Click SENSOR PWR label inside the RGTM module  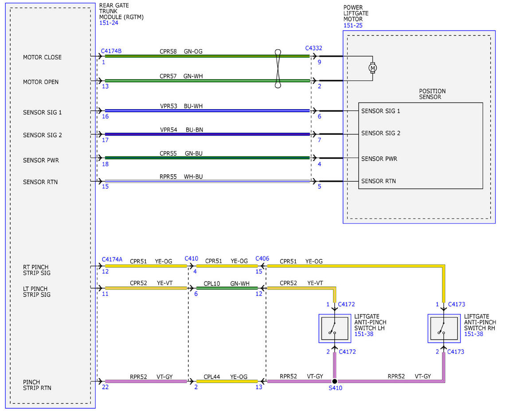pyautogui.click(x=41, y=160)
